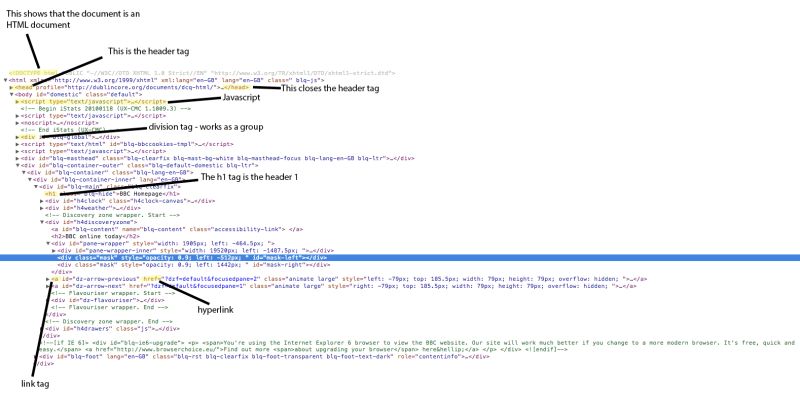Select the DOCTYPE html declaration line
The image size is (800, 406).
(x=202, y=73)
